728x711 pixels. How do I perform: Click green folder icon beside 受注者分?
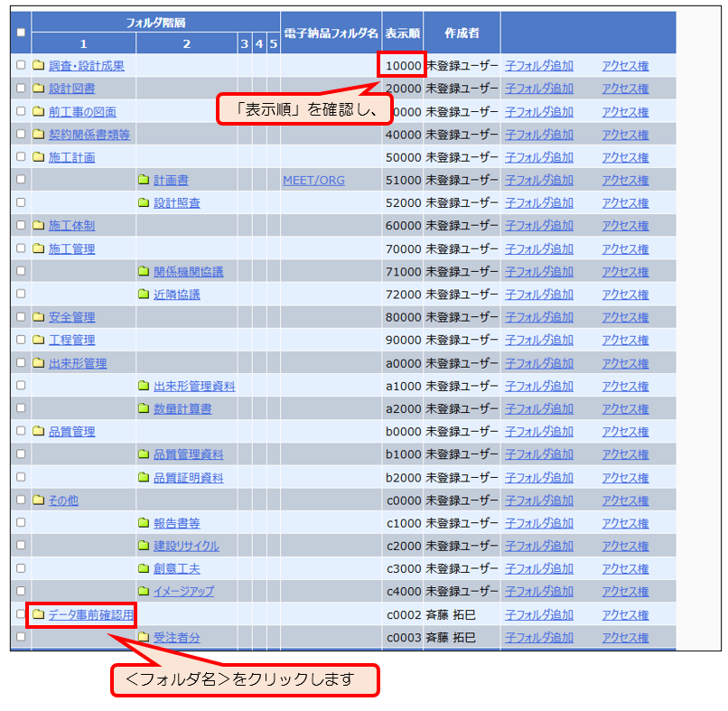[x=143, y=637]
